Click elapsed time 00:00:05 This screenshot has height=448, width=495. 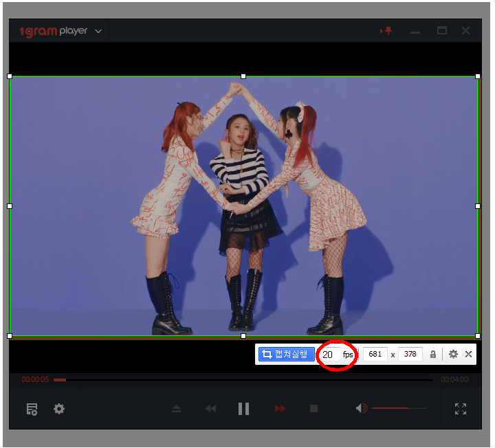[x=35, y=379]
